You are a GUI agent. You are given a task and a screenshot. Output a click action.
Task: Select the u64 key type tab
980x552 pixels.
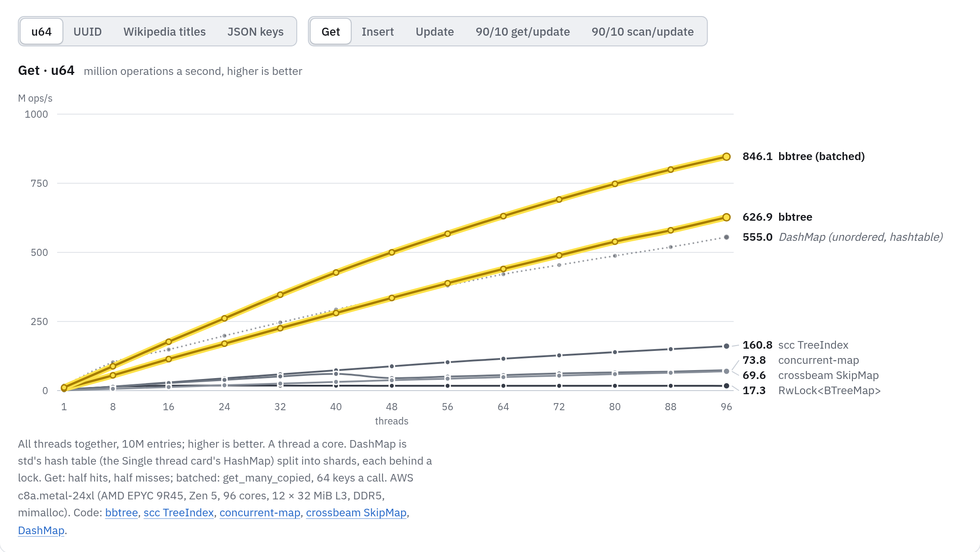tap(42, 32)
